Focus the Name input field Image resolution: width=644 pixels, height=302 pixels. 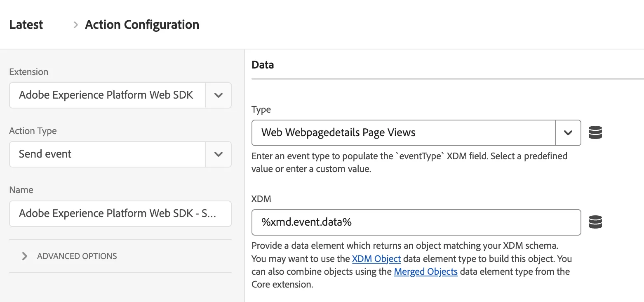click(x=120, y=214)
